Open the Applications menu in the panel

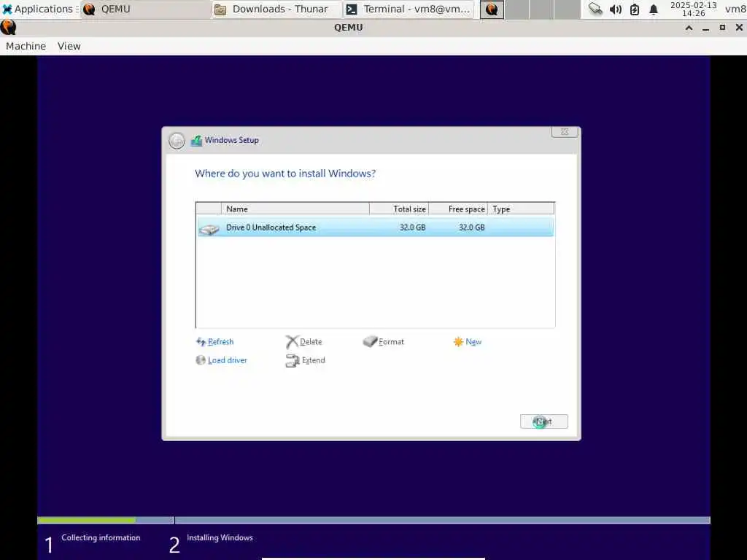click(x=39, y=9)
